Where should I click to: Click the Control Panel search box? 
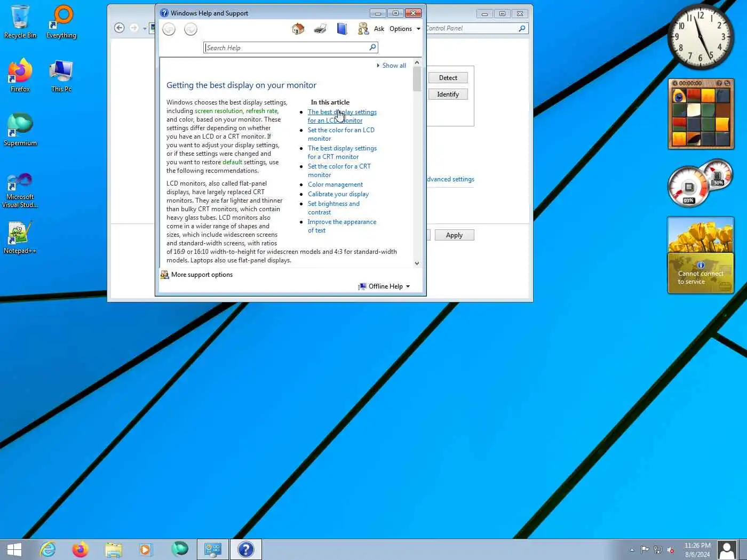click(471, 28)
